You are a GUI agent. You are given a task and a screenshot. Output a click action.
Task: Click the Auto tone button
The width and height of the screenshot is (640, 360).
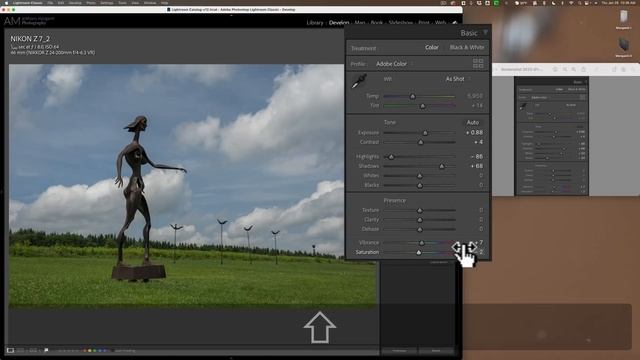coord(472,122)
